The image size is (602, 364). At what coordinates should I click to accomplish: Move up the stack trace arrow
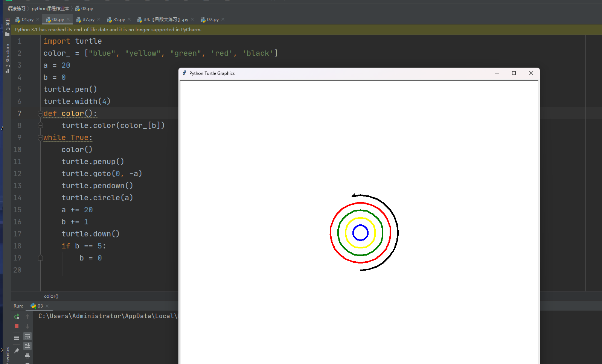27,317
